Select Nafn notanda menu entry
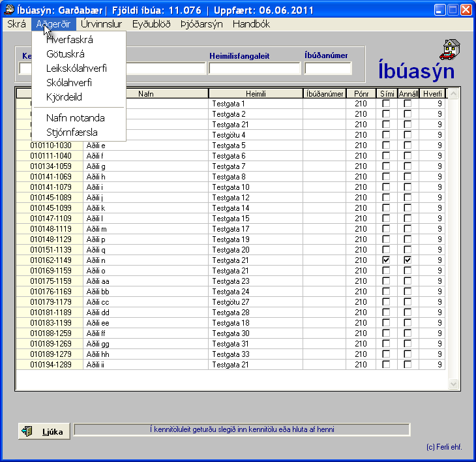The height and width of the screenshot is (462, 476). click(79, 118)
